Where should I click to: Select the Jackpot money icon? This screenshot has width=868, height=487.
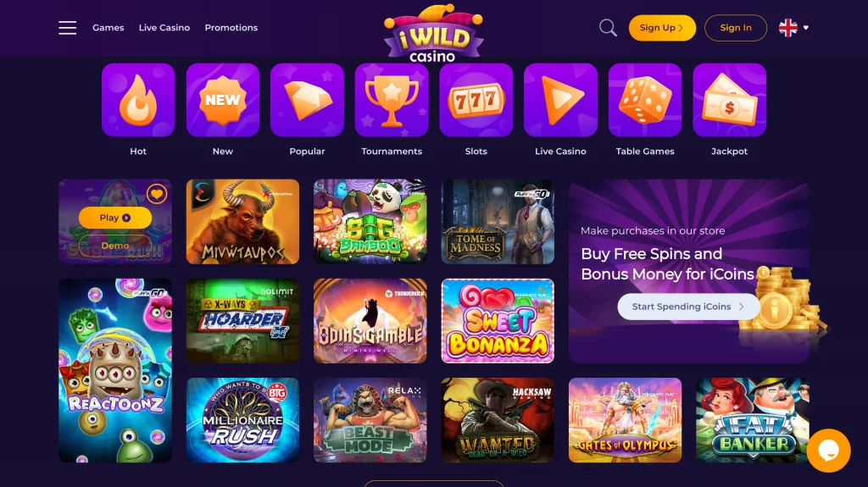[x=730, y=100]
